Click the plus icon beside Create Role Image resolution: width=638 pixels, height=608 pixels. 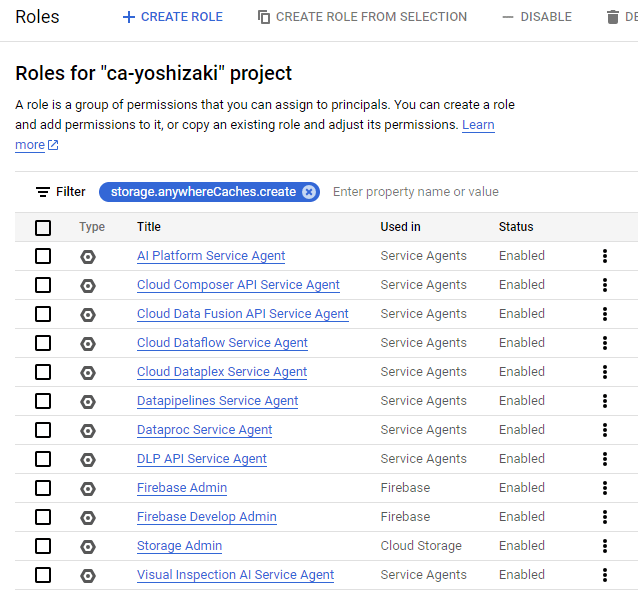click(x=129, y=17)
